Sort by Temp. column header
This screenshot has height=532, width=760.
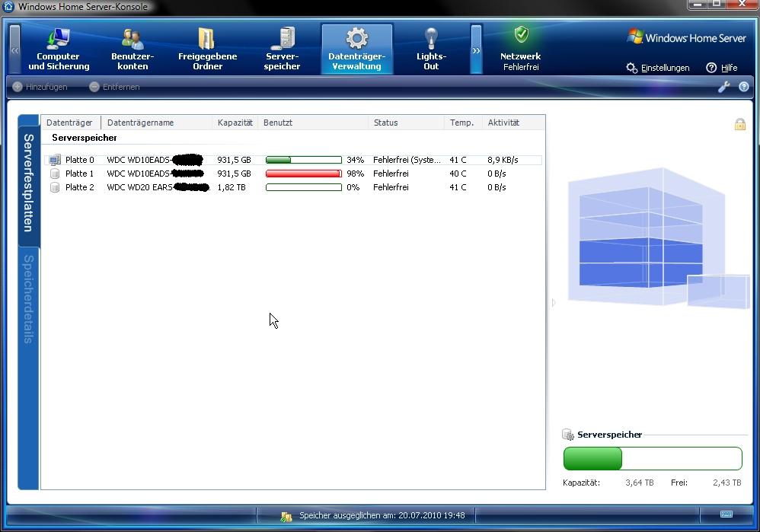point(463,123)
